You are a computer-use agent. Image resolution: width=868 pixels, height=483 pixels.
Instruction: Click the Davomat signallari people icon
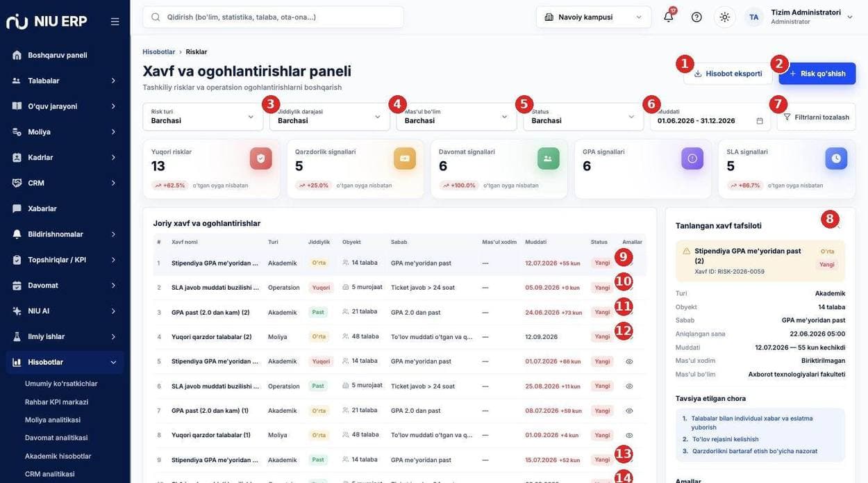[549, 158]
